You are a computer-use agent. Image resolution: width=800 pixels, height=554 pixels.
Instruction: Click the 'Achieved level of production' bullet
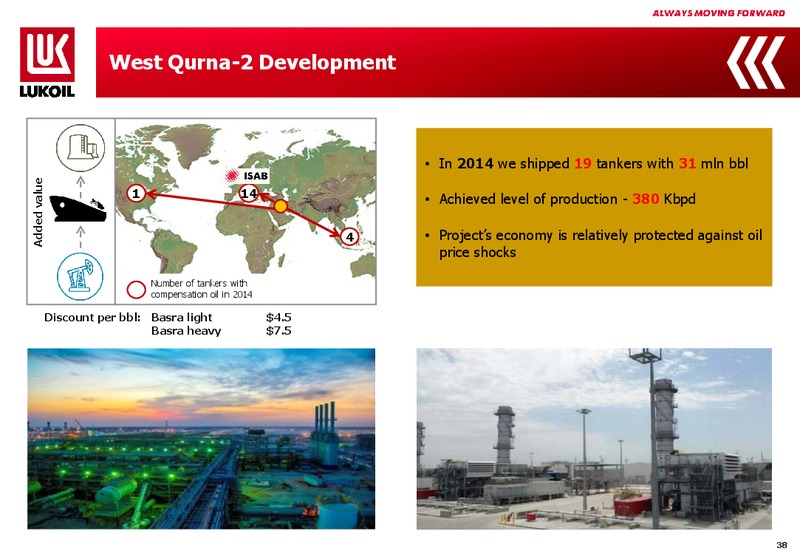567,199
